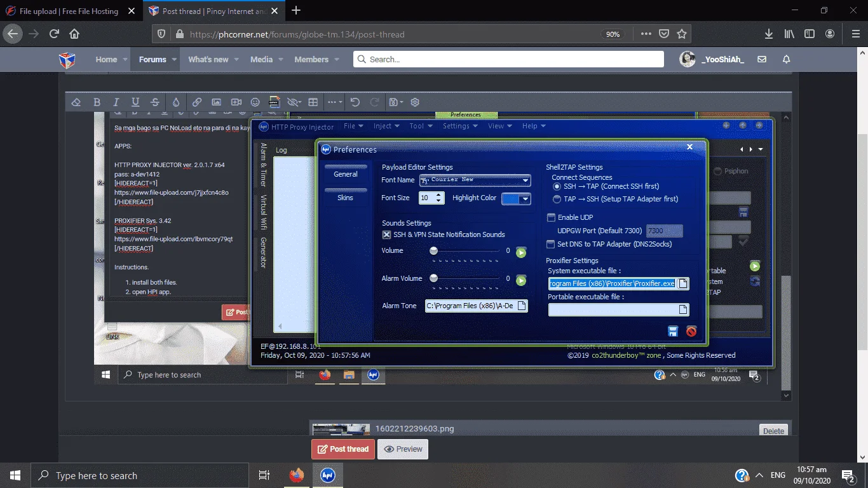Click the eraser remove-formatting icon in editor toolbar
Screen dimensions: 868x488
coord(76,102)
